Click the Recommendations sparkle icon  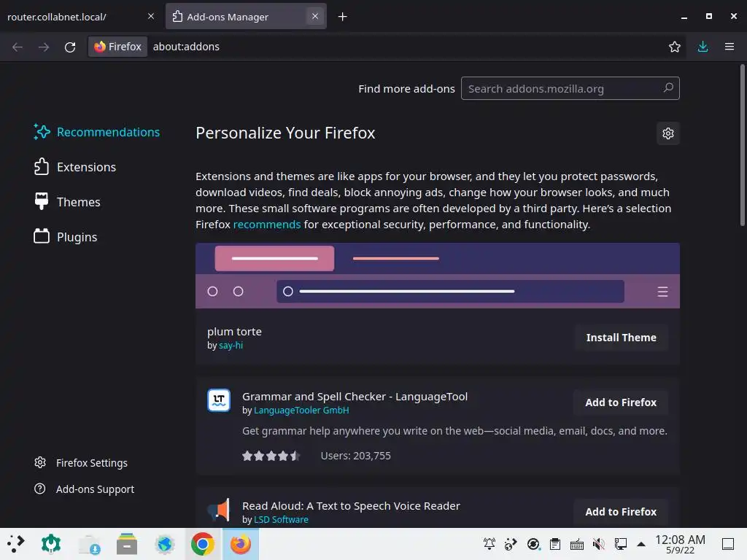[x=42, y=132]
